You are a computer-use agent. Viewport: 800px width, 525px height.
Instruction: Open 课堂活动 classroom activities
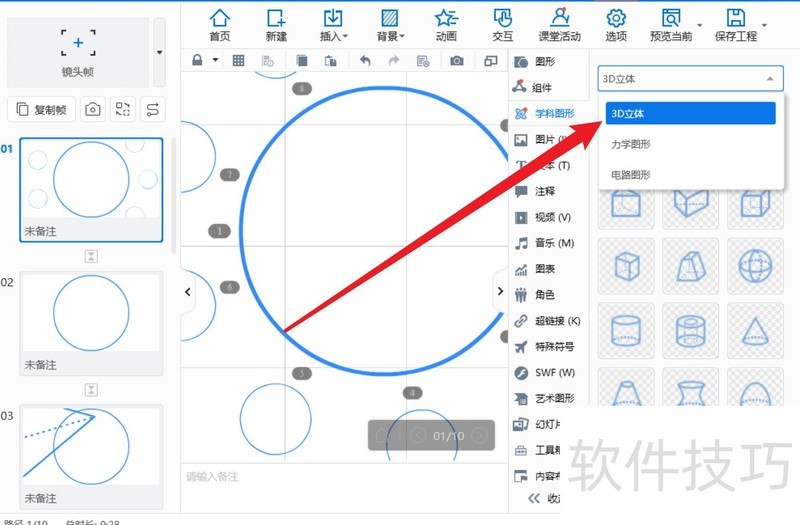coord(560,25)
